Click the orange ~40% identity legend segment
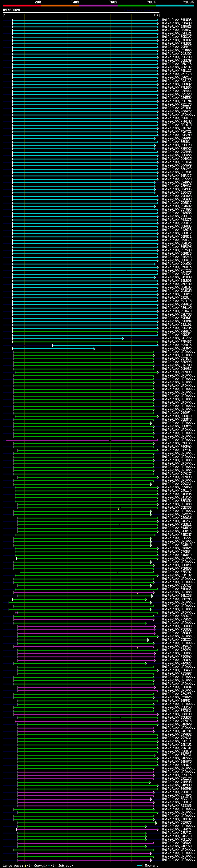Image resolution: width=197 pixels, height=868 pixels. click(60, 6)
